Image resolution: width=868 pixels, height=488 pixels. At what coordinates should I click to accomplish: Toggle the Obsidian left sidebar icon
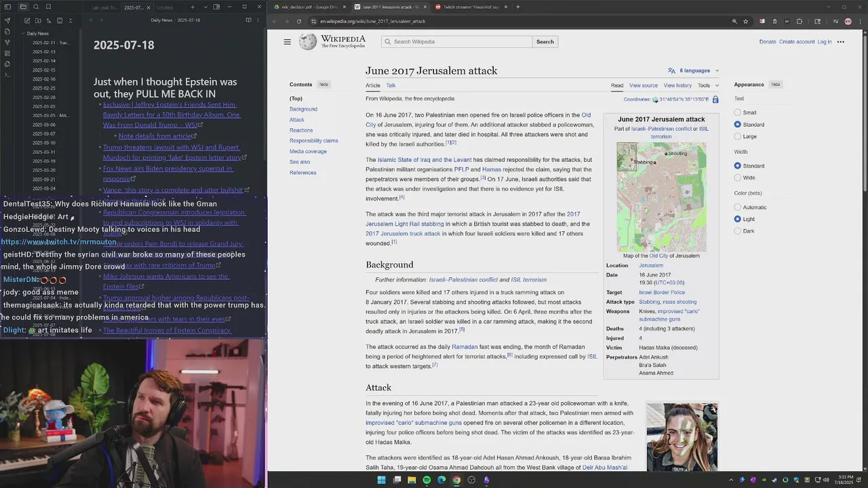click(x=7, y=7)
